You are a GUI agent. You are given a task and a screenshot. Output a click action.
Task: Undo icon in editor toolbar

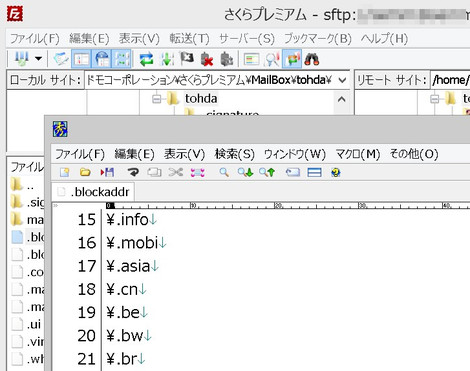click(x=133, y=172)
